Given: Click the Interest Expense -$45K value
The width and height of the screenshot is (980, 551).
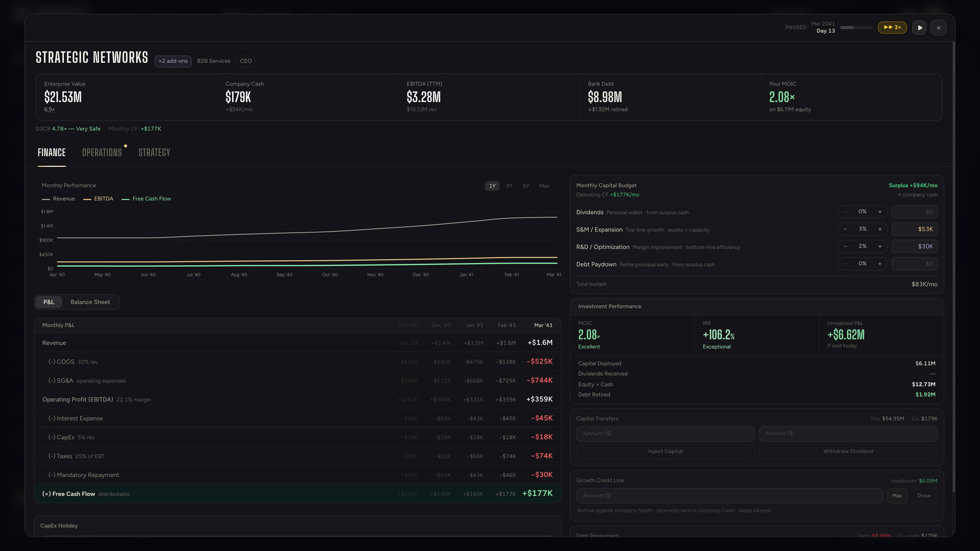Looking at the screenshot, I should [542, 418].
